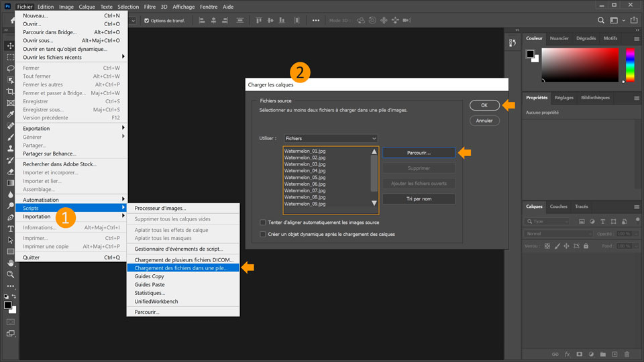Toggle 'Options de transf.' checkbox
Viewport: 644px width, 362px height.
(147, 20)
